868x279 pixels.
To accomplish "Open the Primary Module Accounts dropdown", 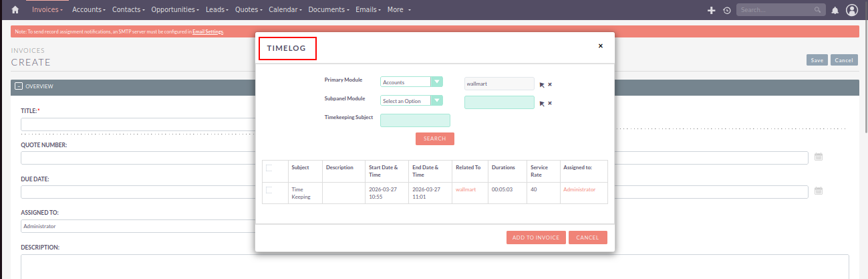I will click(411, 82).
